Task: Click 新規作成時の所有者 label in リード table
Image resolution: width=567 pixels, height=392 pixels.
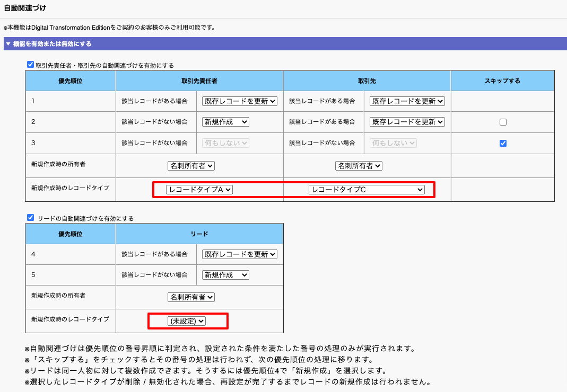Action: [x=58, y=295]
